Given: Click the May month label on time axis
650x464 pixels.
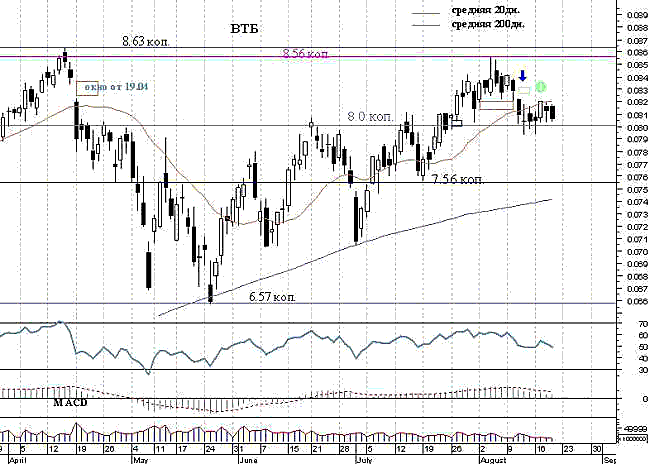Looking at the screenshot, I should click(x=139, y=460).
